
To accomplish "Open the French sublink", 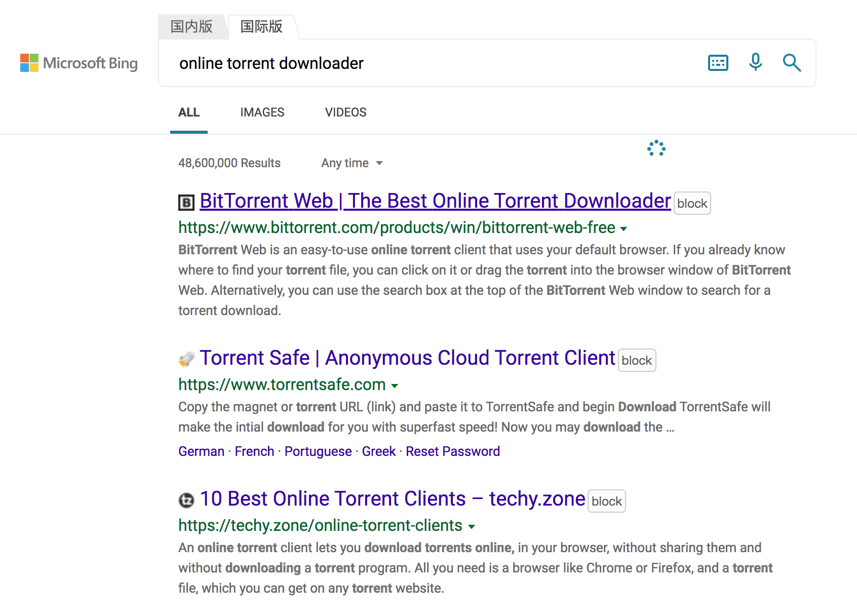I will (254, 451).
